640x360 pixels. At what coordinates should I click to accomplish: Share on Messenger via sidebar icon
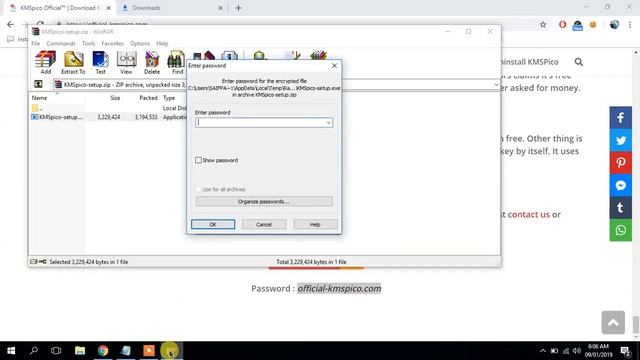[620, 185]
